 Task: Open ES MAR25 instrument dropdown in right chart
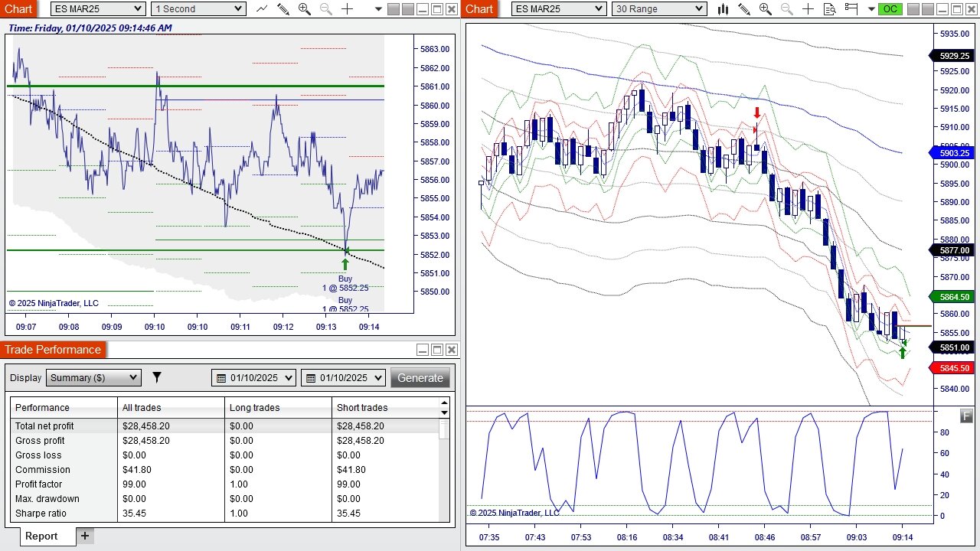point(559,9)
